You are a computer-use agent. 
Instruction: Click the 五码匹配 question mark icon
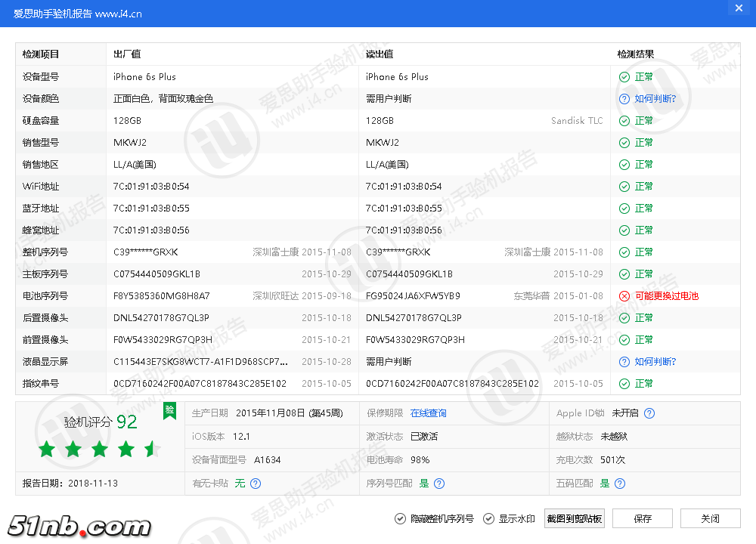[620, 484]
